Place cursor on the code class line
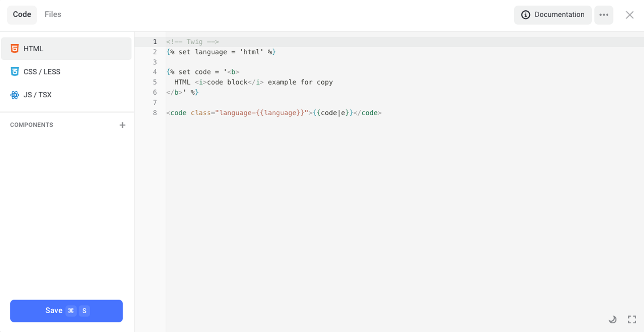 (x=273, y=113)
